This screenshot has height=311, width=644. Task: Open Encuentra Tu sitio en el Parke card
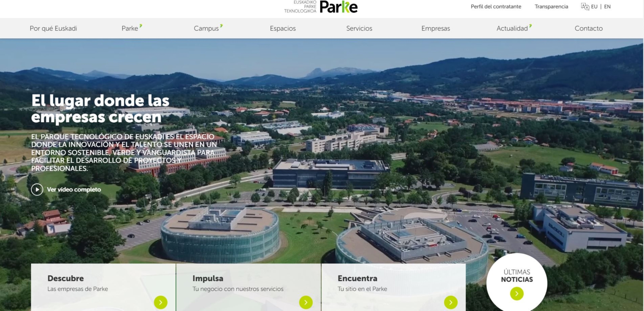point(394,287)
